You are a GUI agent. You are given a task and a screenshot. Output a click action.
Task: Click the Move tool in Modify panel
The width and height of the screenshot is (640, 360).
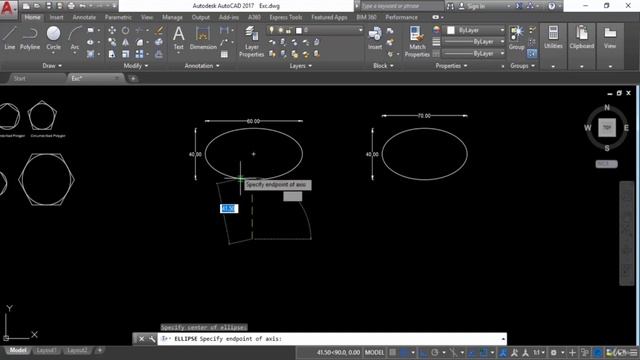click(112, 31)
